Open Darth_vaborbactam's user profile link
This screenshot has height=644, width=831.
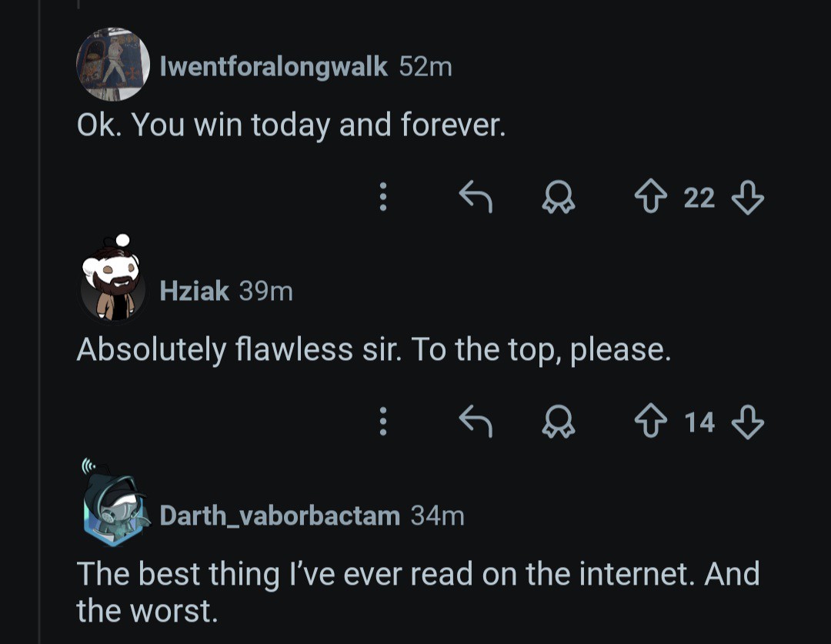click(x=279, y=515)
